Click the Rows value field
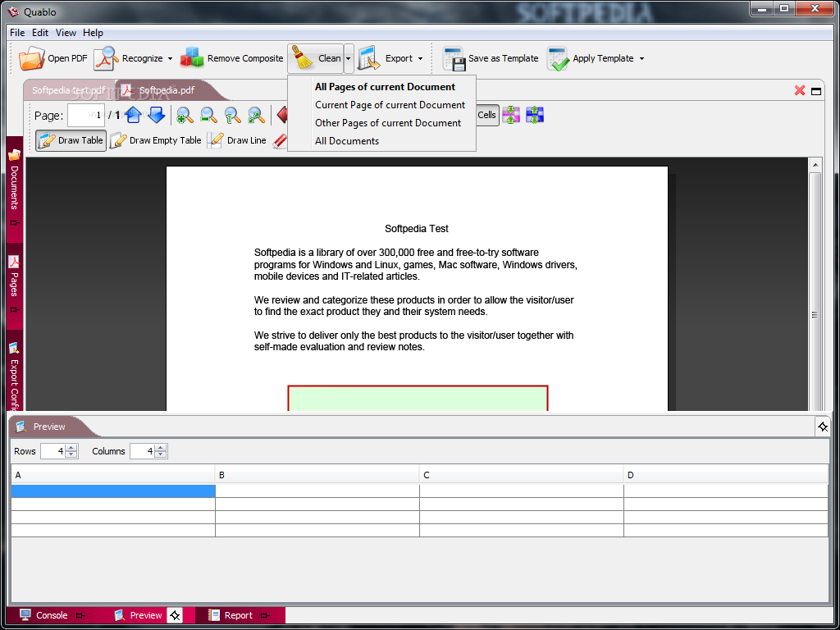840x630 pixels. (53, 451)
